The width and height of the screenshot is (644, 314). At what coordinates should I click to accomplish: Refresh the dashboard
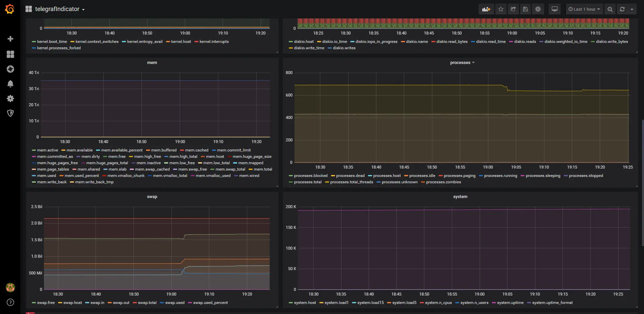click(622, 9)
